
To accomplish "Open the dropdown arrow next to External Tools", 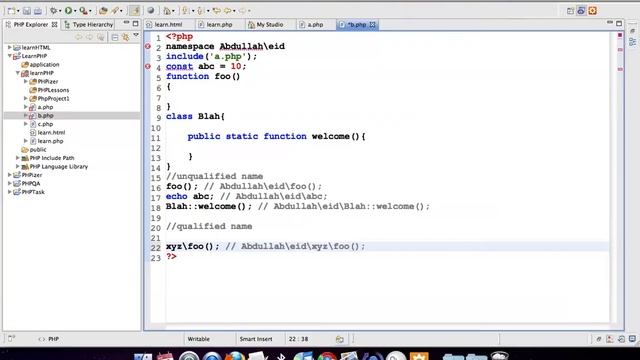I will click(90, 11).
